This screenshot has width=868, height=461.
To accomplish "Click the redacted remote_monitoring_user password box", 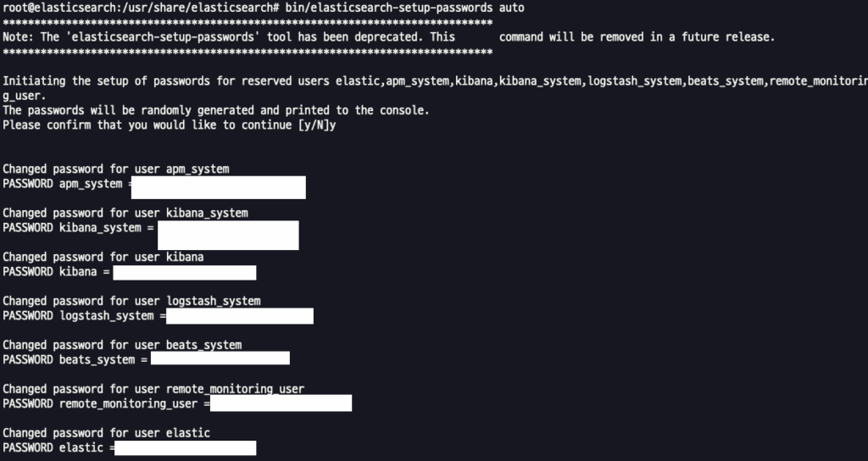I will tap(281, 403).
